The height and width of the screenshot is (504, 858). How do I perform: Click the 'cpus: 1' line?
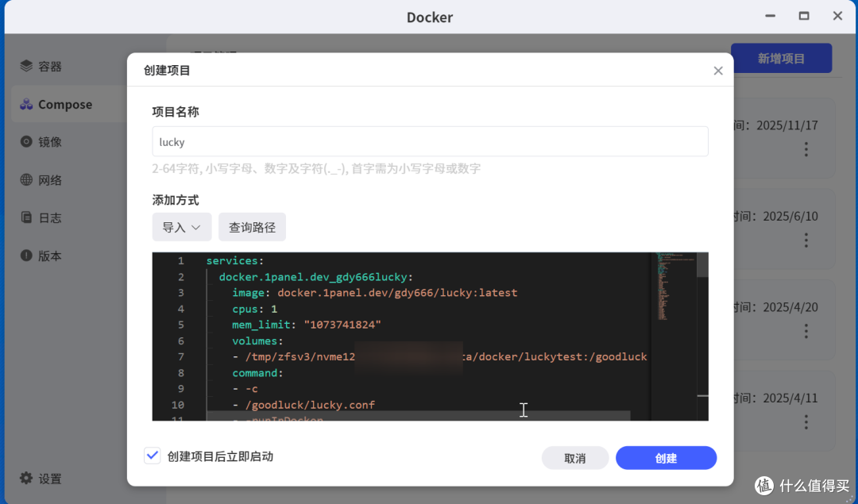[x=254, y=309]
